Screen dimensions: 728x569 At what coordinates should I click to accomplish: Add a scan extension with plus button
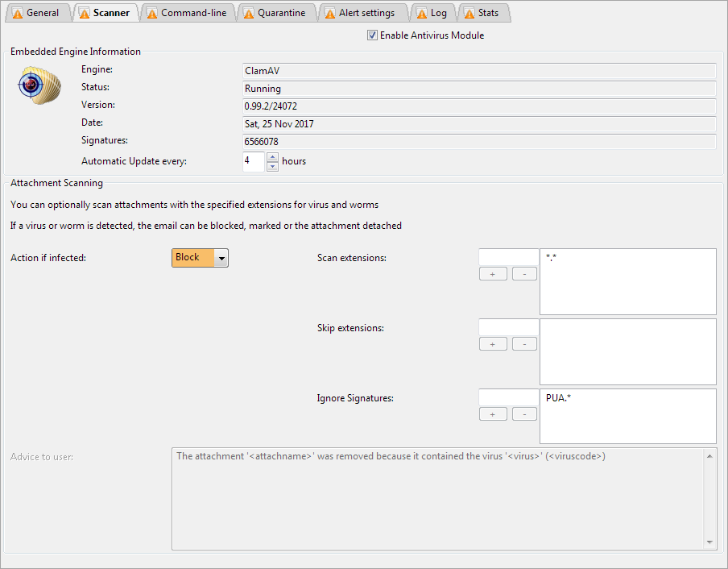coord(493,274)
